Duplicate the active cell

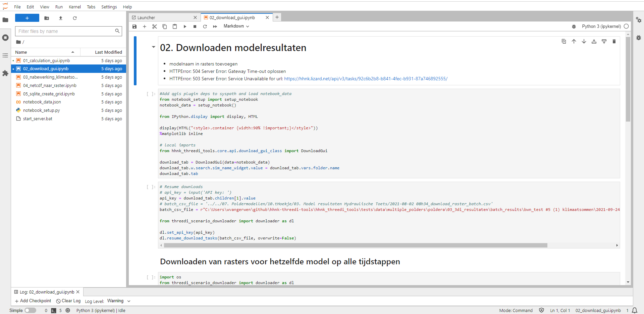[x=564, y=41]
